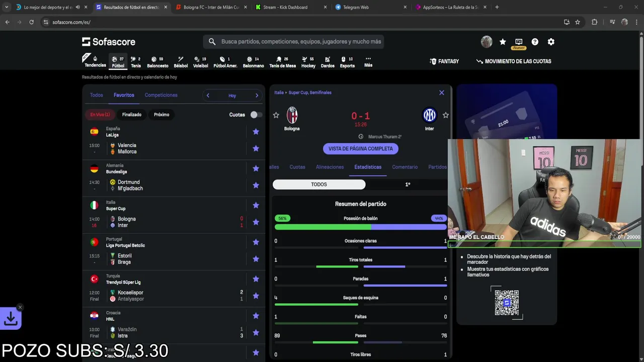The height and width of the screenshot is (362, 644).
Task: Open favorites star in the header
Action: pyautogui.click(x=503, y=42)
